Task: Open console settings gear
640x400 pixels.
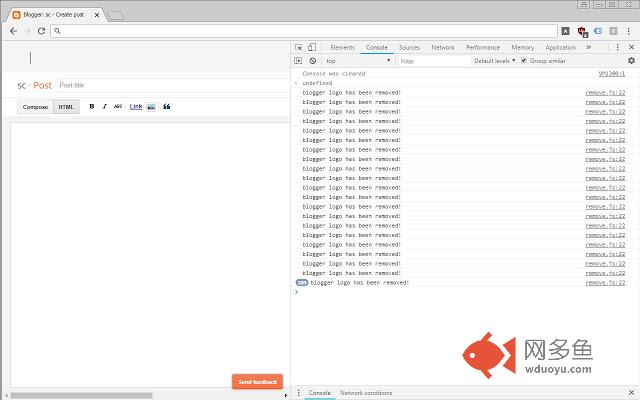Action: [631, 60]
